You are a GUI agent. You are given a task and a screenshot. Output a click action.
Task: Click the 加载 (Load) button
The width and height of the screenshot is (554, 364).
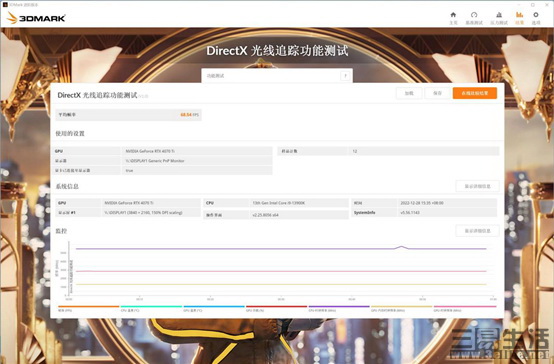tap(409, 93)
